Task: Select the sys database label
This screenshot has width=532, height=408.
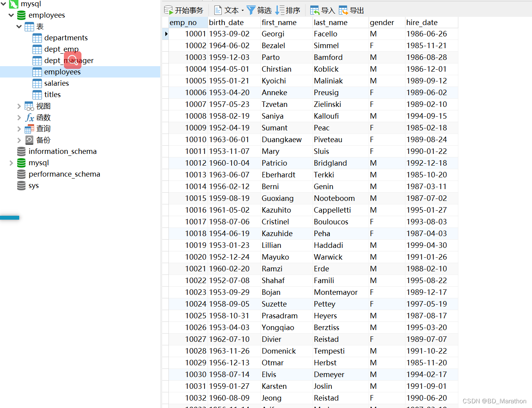Action: point(34,186)
